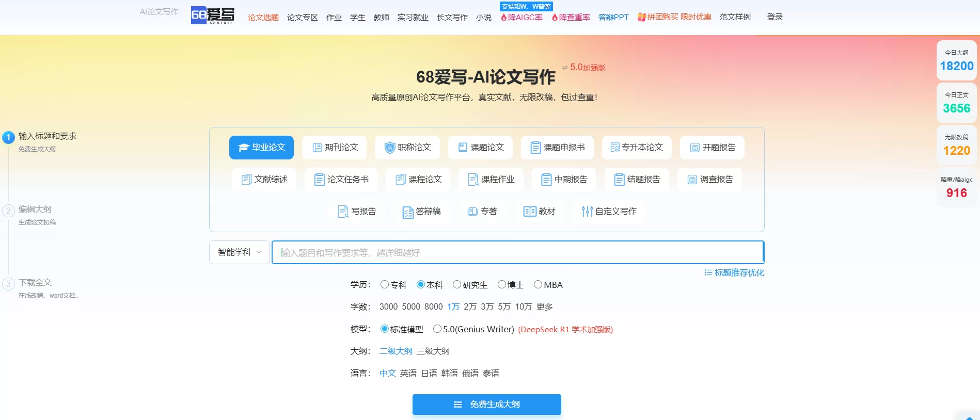Screen dimensions: 980x420
Task: Enable the 5.0(Genius Writer) model option
Action: click(437, 329)
